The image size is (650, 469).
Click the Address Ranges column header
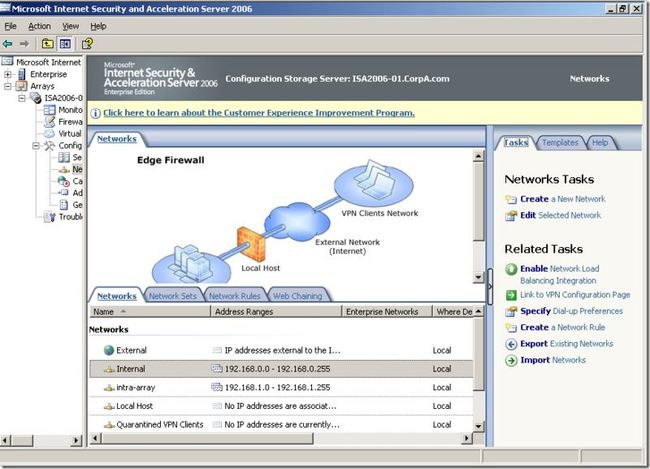[276, 311]
